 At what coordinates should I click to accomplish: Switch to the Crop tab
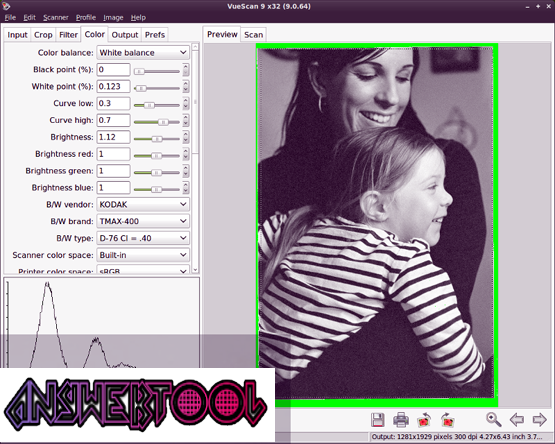[x=43, y=35]
